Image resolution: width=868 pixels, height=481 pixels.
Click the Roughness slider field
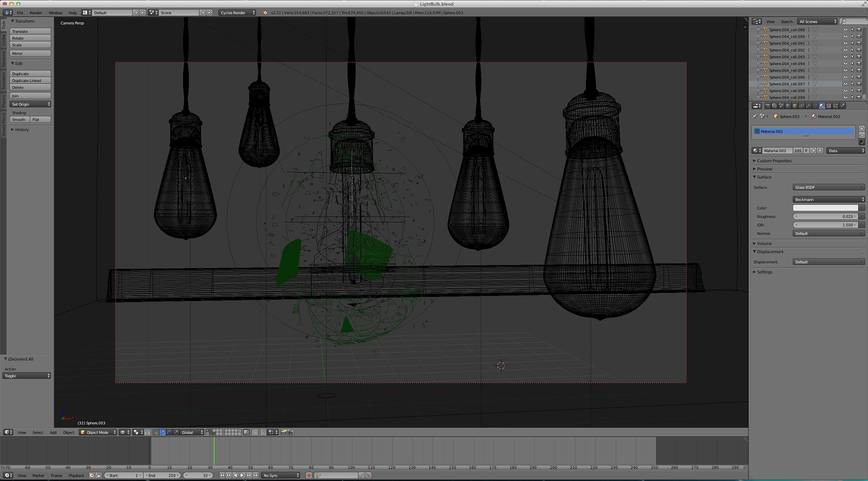tap(826, 217)
